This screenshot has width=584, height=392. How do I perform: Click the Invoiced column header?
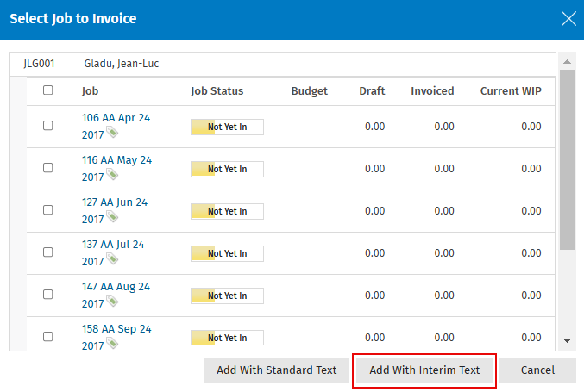(432, 91)
